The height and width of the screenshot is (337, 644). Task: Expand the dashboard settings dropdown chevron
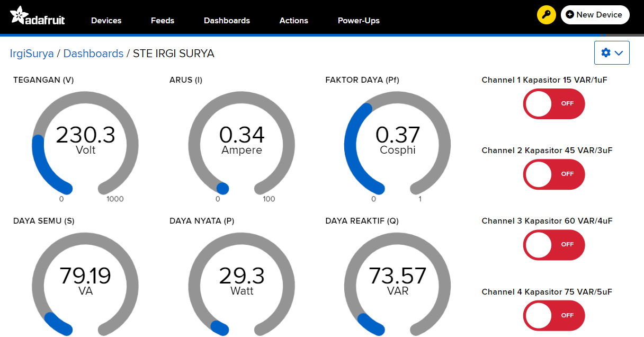pyautogui.click(x=619, y=52)
